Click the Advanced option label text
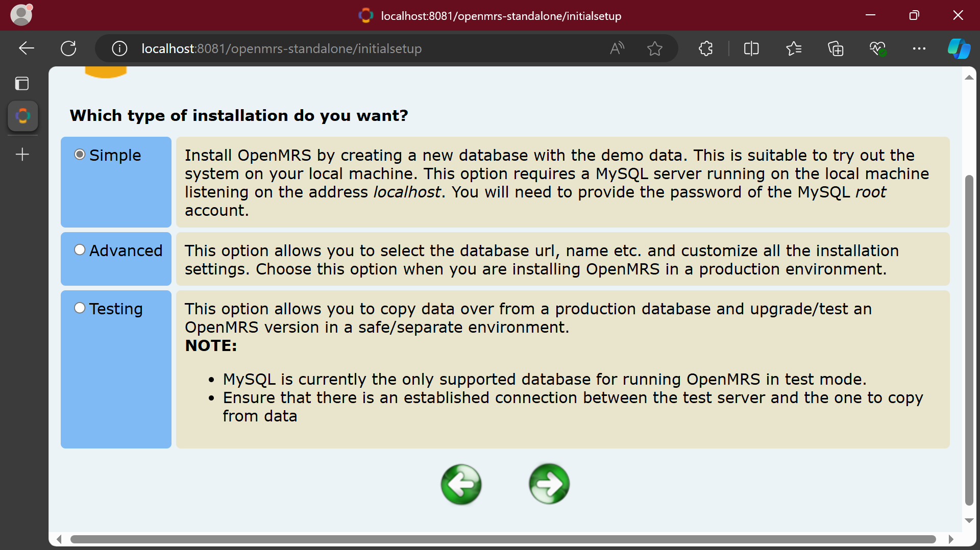The height and width of the screenshot is (550, 980). [126, 251]
